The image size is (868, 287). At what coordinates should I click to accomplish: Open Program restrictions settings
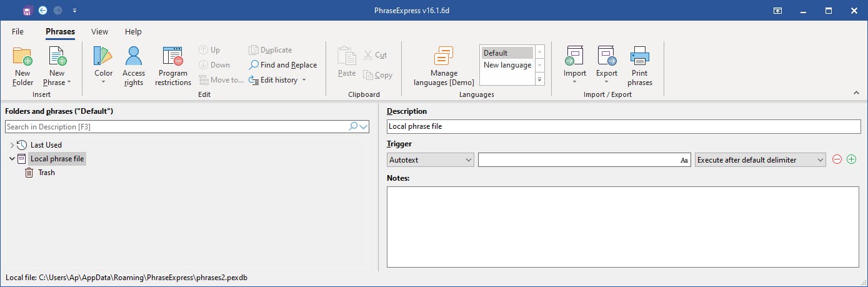(172, 58)
